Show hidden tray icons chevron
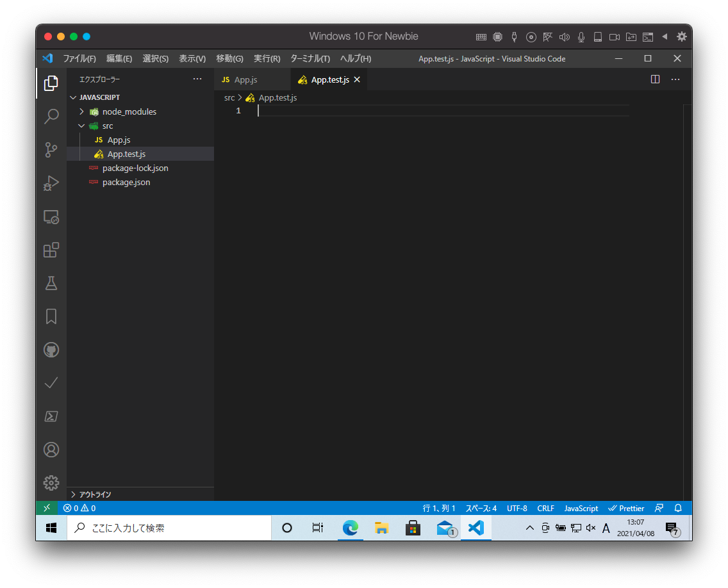Image resolution: width=728 pixels, height=588 pixels. click(x=529, y=528)
